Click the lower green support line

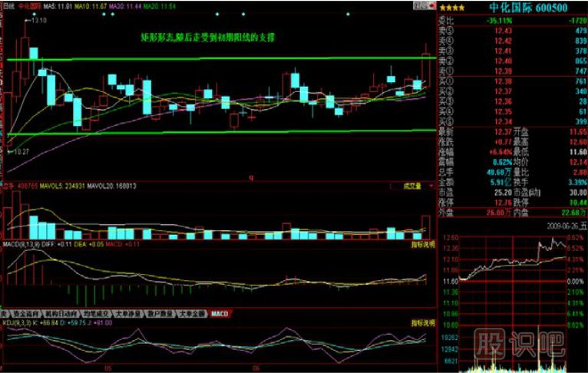(x=230, y=132)
